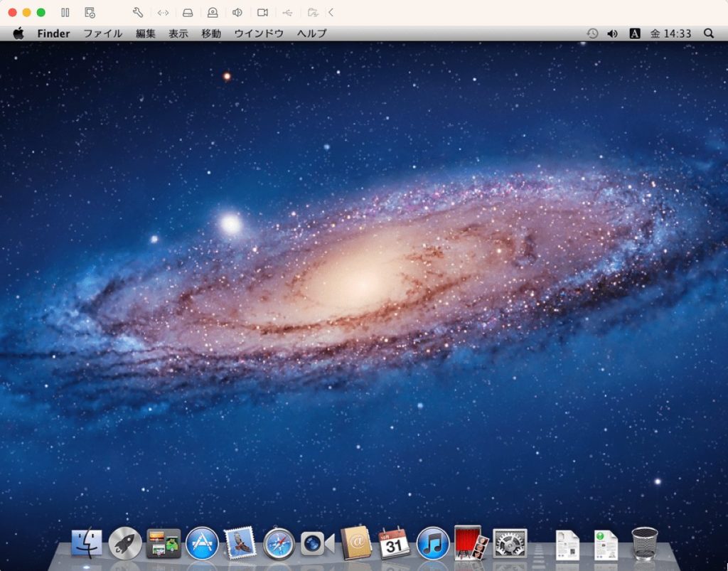Image resolution: width=728 pixels, height=571 pixels.
Task: Collapse the VM toolbar with the chevron
Action: [331, 13]
